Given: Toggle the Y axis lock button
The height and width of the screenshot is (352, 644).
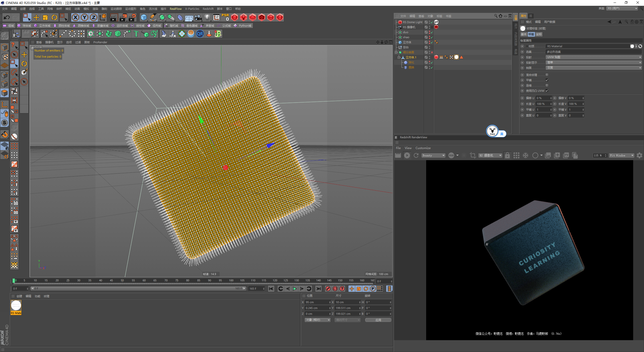Looking at the screenshot, I should pos(85,17).
